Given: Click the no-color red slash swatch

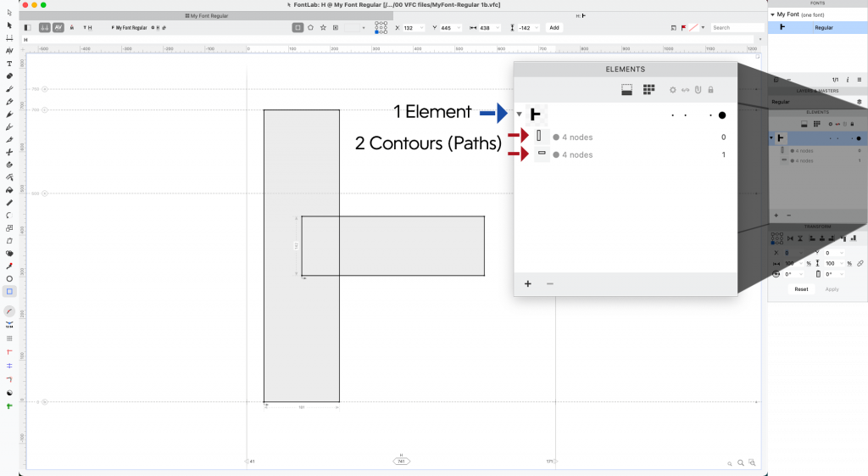Looking at the screenshot, I should pos(693,28).
